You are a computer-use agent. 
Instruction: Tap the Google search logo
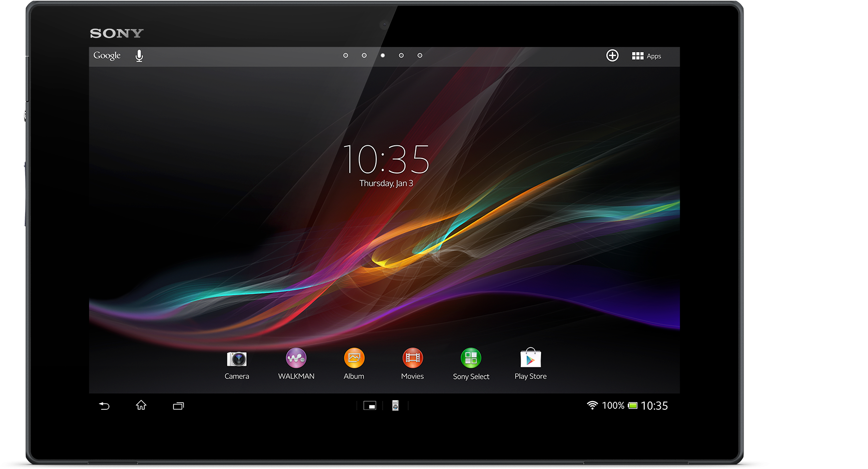(107, 56)
